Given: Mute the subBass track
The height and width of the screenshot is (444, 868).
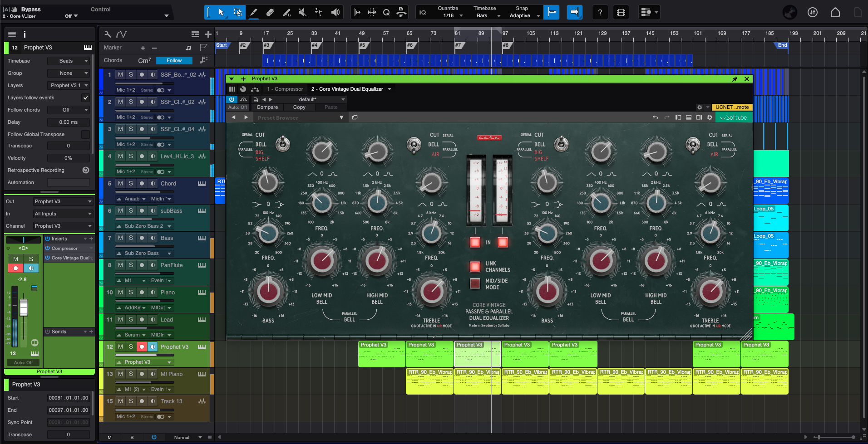Looking at the screenshot, I should [120, 211].
